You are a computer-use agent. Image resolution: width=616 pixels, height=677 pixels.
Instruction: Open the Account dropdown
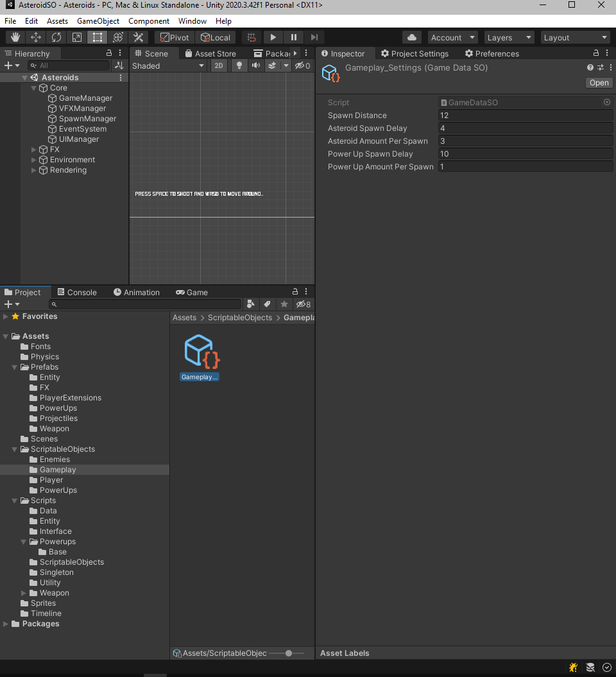point(453,38)
